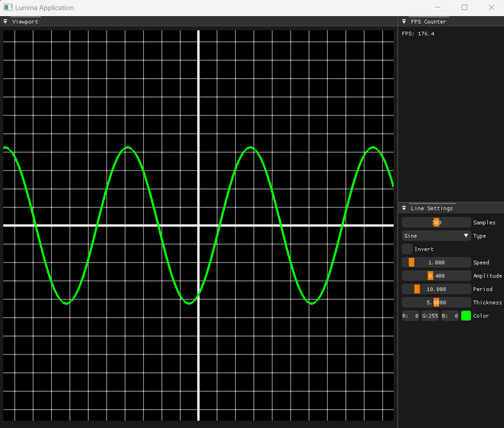Click the viewport grid near the origin axes
This screenshot has width=504, height=428.
coord(198,225)
